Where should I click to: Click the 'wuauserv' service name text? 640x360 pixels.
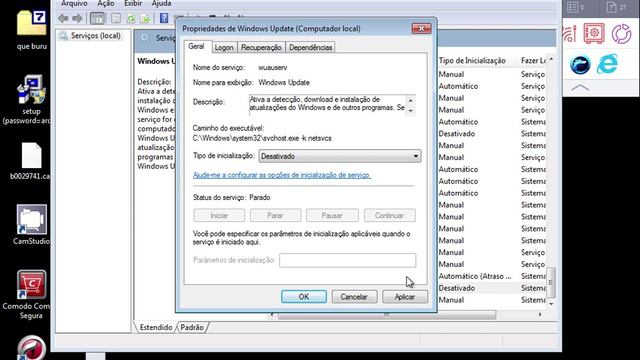[273, 68]
